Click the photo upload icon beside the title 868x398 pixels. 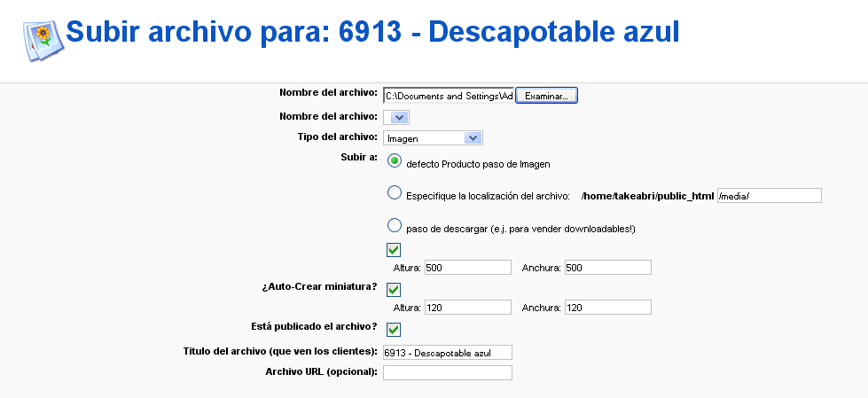click(x=43, y=41)
